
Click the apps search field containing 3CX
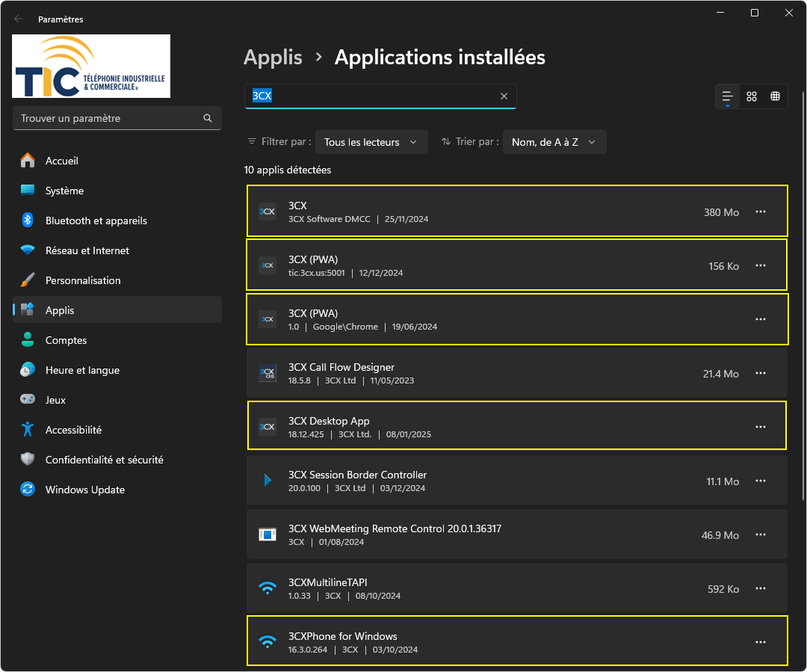tap(380, 96)
